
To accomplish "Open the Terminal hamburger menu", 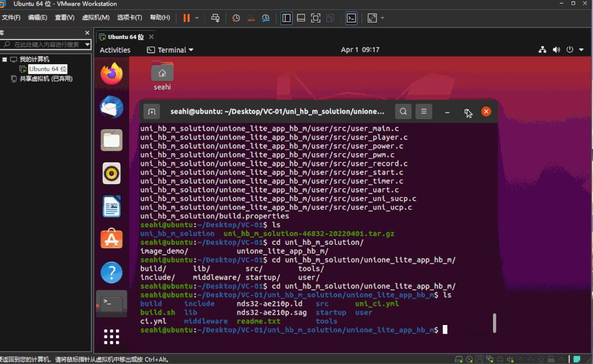I will [x=423, y=111].
